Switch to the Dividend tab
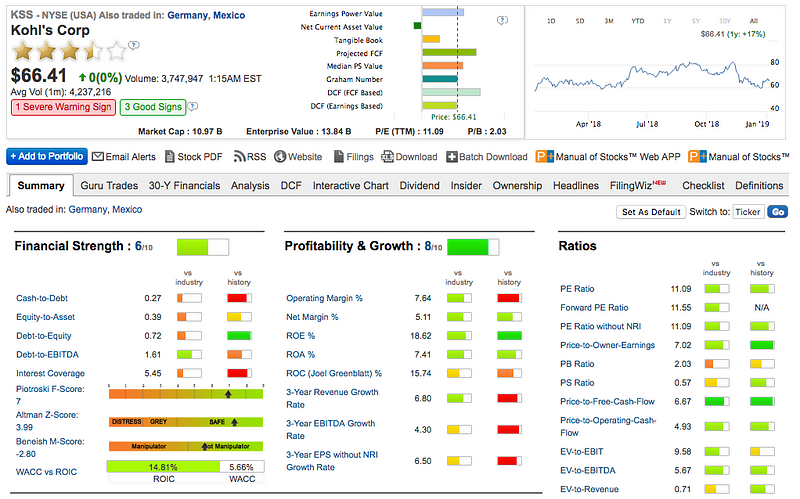 [x=419, y=186]
